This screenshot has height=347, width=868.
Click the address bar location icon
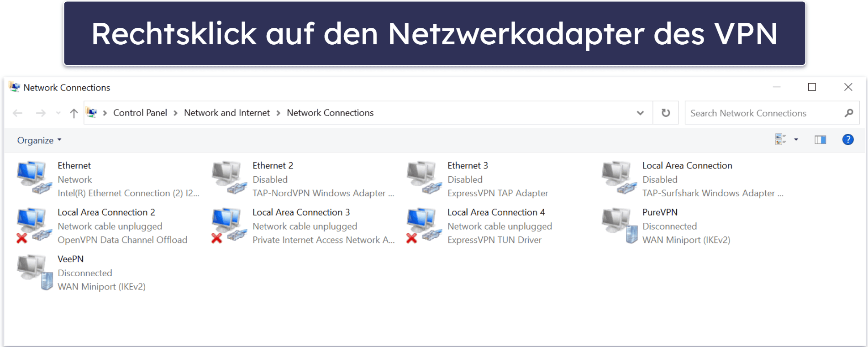92,113
